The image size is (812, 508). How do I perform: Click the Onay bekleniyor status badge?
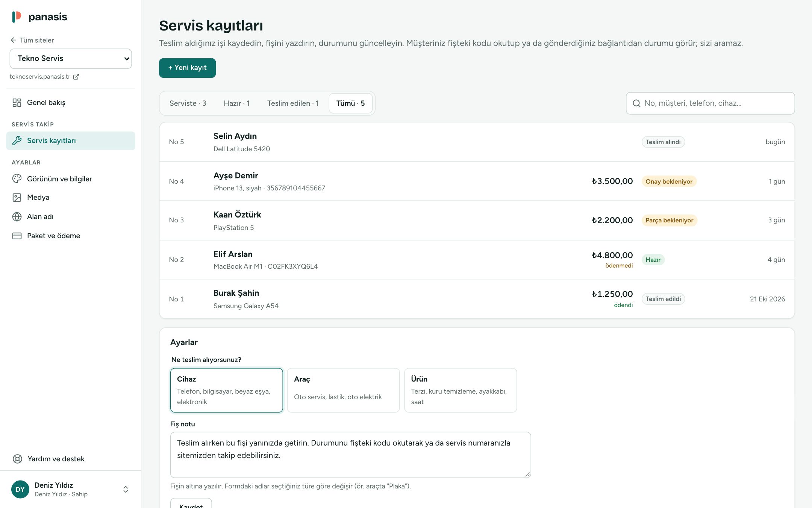(x=669, y=181)
